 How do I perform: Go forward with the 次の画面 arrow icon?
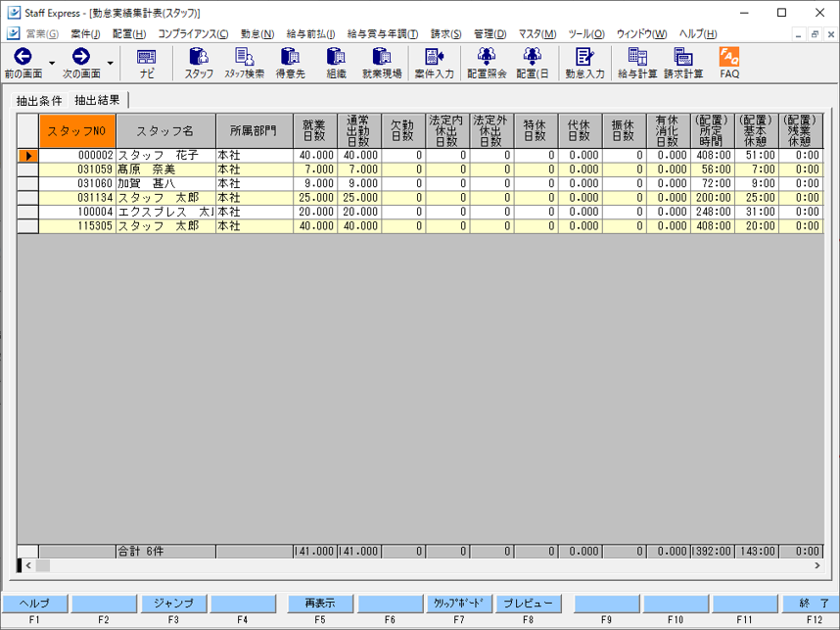click(81, 57)
